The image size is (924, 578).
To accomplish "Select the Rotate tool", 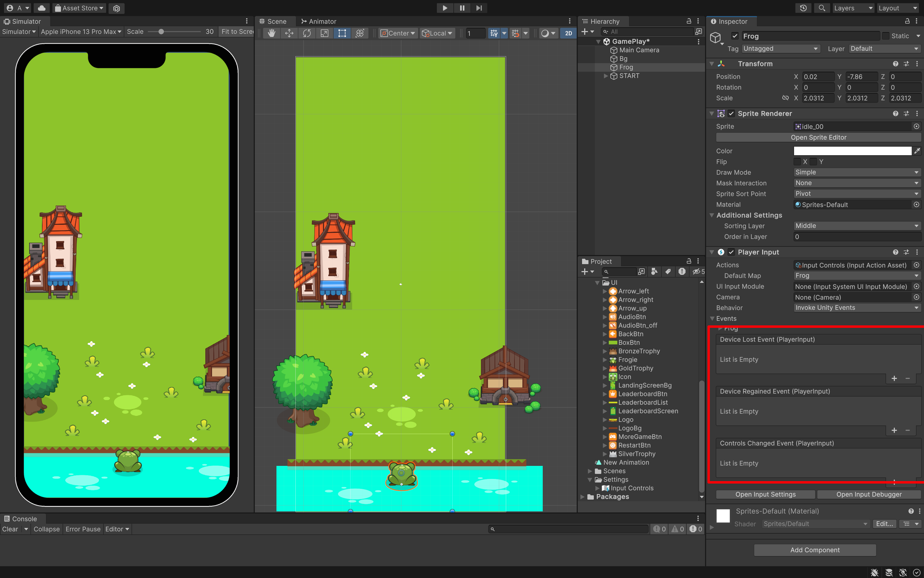I will coord(307,33).
